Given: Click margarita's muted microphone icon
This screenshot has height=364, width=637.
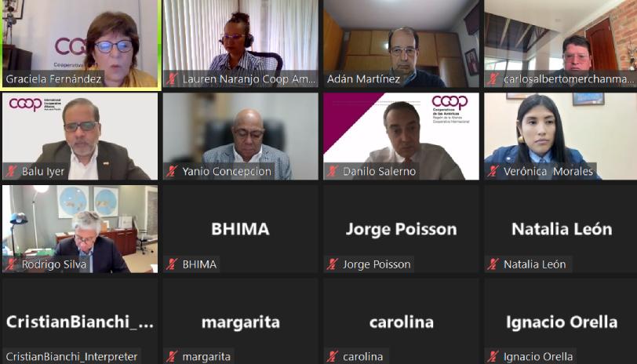Looking at the screenshot, I should pyautogui.click(x=172, y=356).
